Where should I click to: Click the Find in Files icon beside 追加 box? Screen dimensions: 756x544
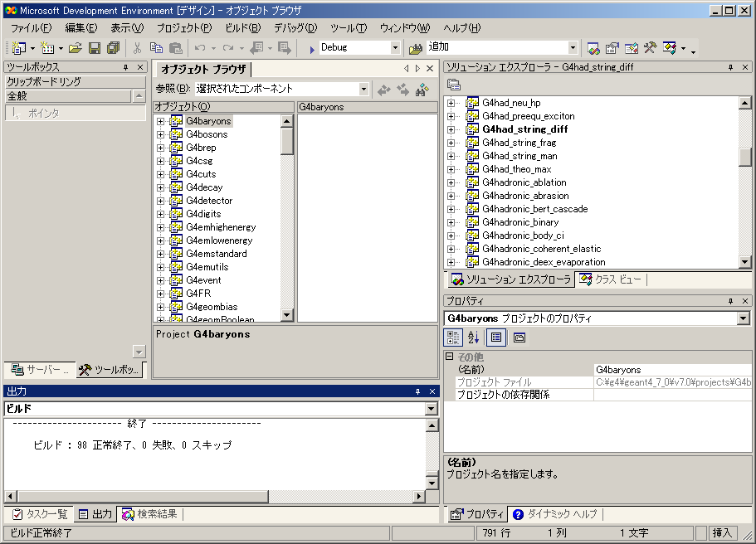click(x=416, y=48)
